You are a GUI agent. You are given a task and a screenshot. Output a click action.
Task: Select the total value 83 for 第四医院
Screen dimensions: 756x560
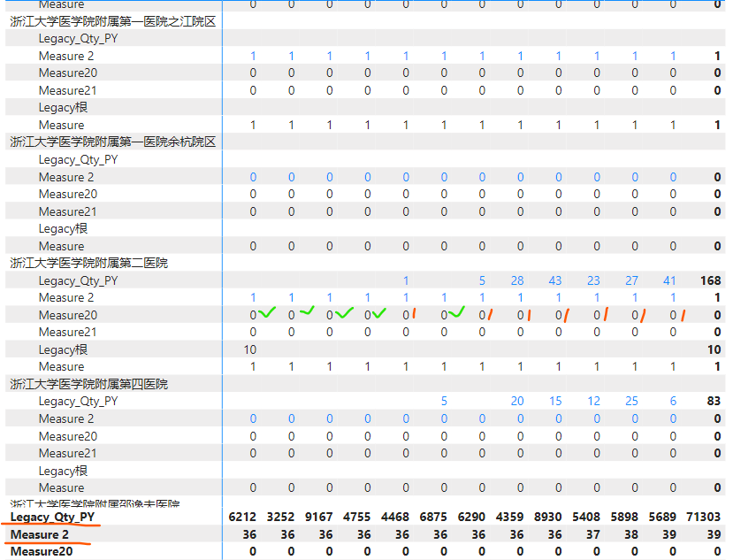pyautogui.click(x=714, y=402)
